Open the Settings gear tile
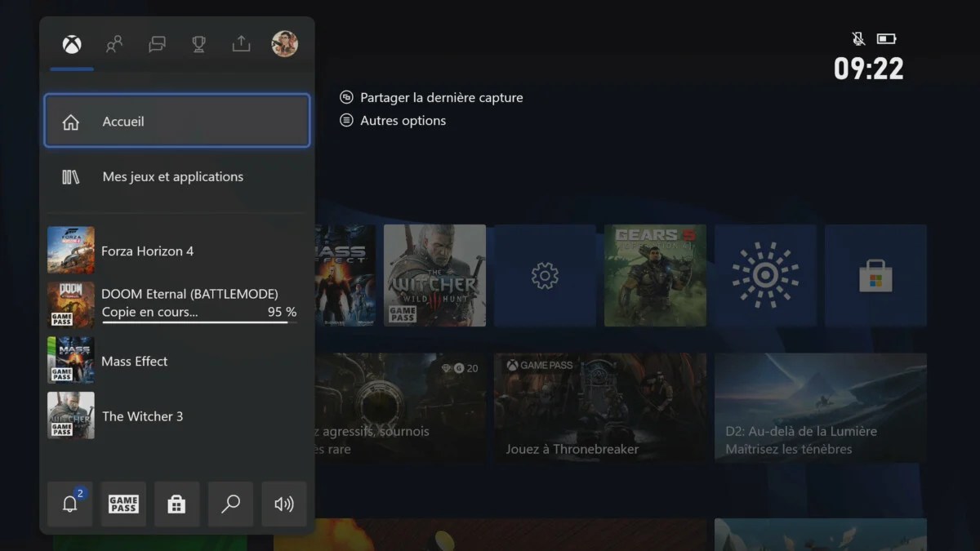 (x=545, y=276)
